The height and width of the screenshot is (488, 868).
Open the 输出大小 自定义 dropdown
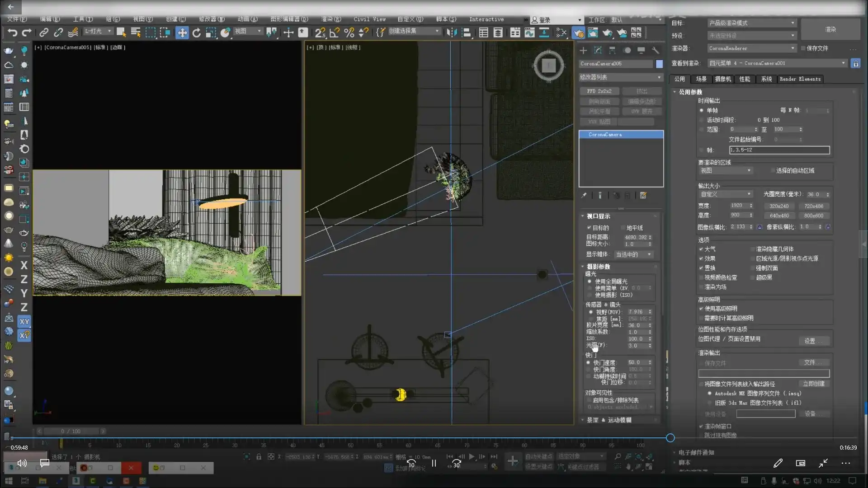pyautogui.click(x=725, y=194)
